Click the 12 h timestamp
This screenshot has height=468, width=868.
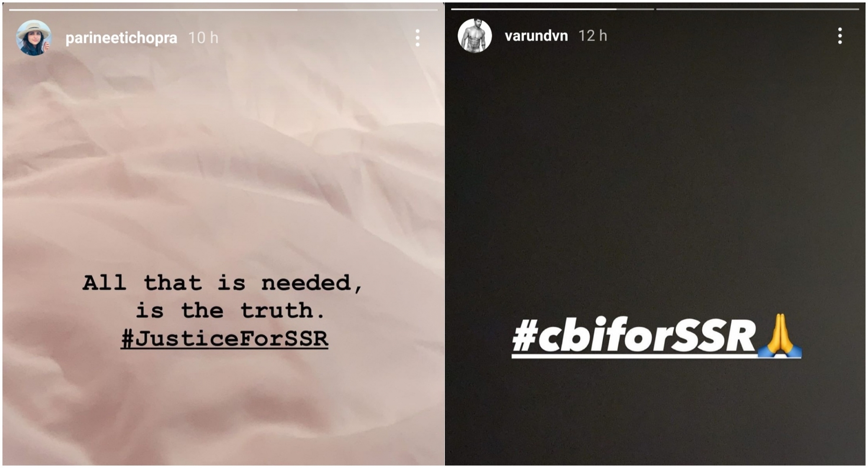point(592,36)
